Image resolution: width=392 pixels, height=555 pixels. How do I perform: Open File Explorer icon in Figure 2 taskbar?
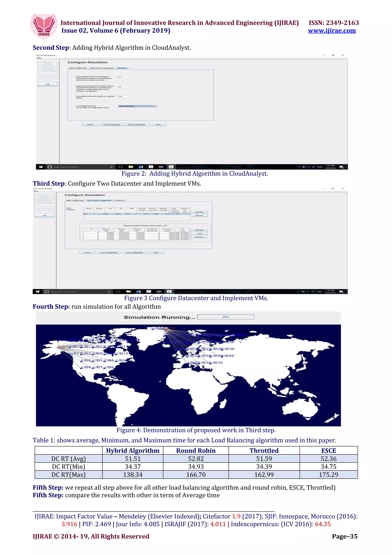pos(131,167)
